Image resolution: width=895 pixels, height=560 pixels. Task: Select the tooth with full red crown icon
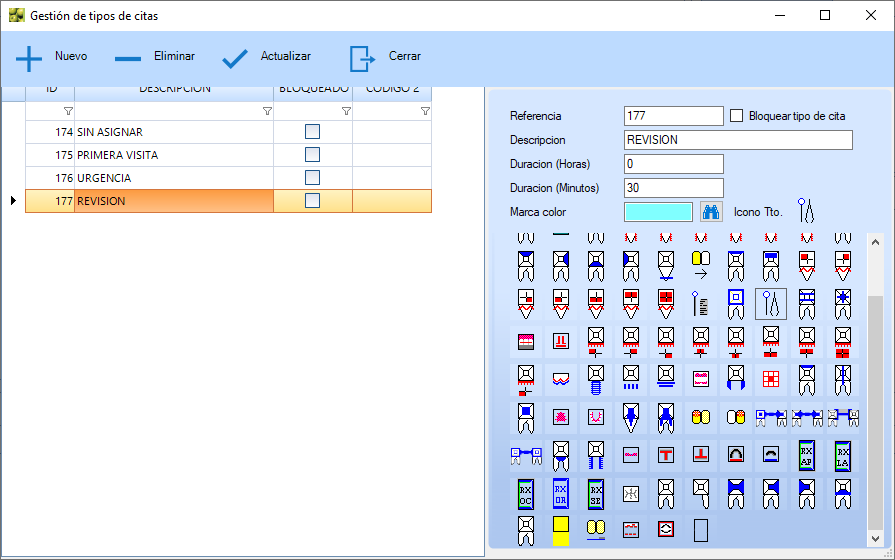[x=666, y=304]
